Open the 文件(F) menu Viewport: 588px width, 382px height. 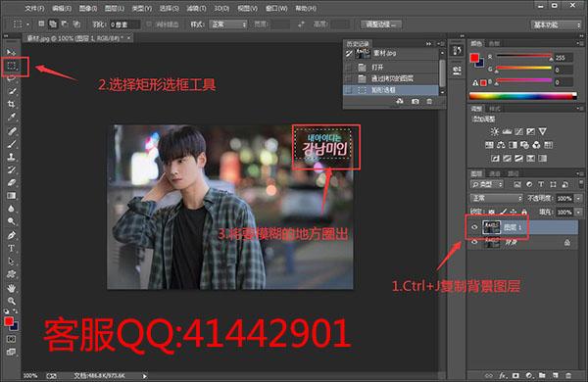[34, 8]
